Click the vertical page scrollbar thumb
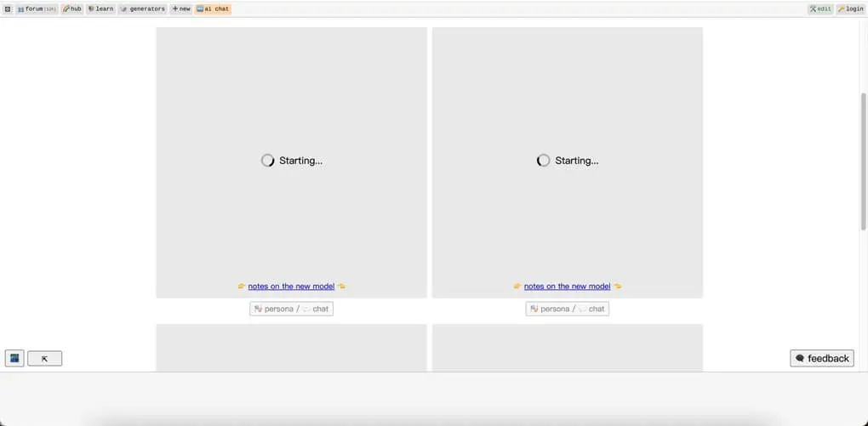 (x=863, y=162)
